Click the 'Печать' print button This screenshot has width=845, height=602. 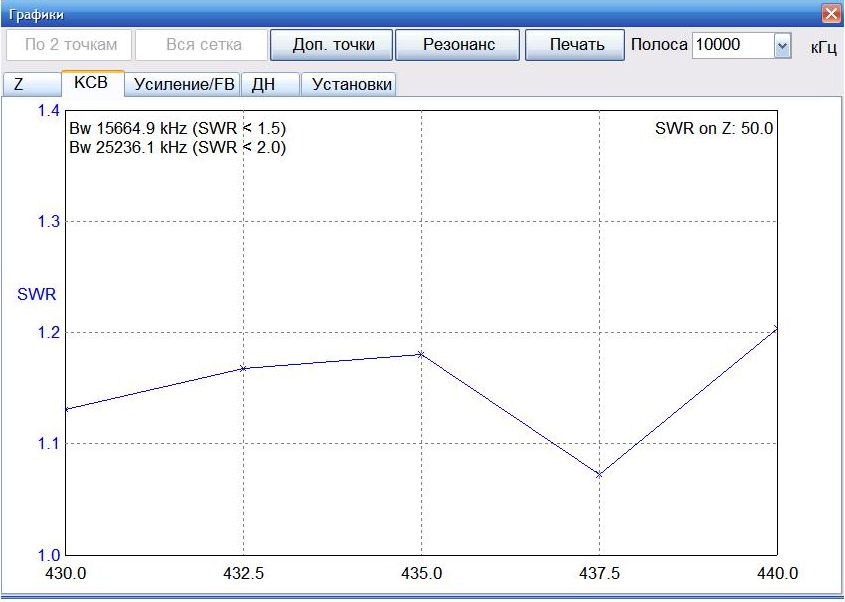click(575, 45)
